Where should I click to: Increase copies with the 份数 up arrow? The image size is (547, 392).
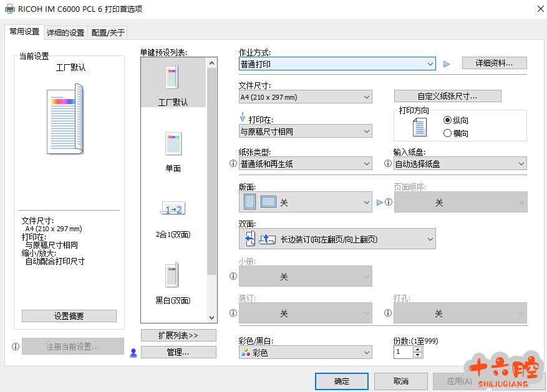point(418,349)
